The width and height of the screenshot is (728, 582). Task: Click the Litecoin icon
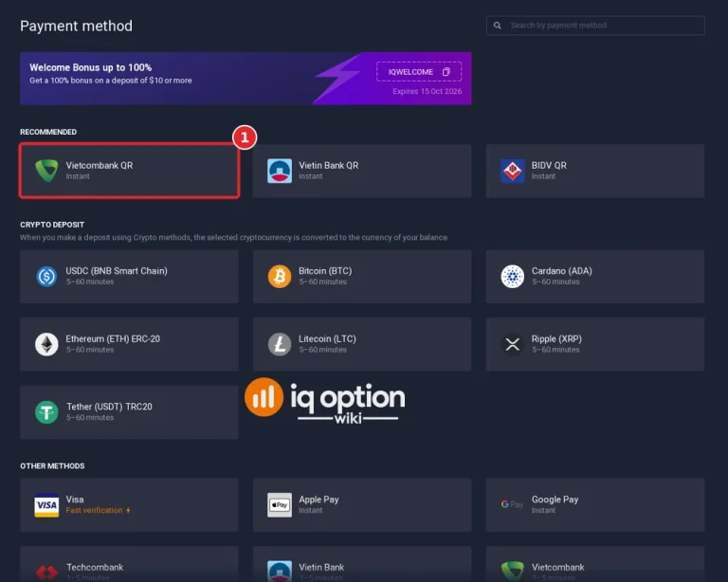tap(280, 344)
